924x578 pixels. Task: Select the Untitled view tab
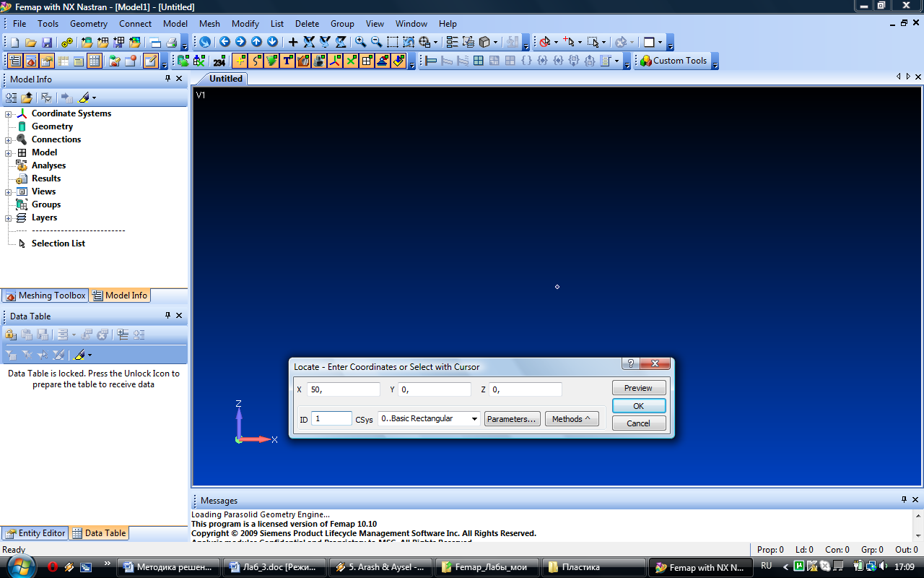(226, 78)
